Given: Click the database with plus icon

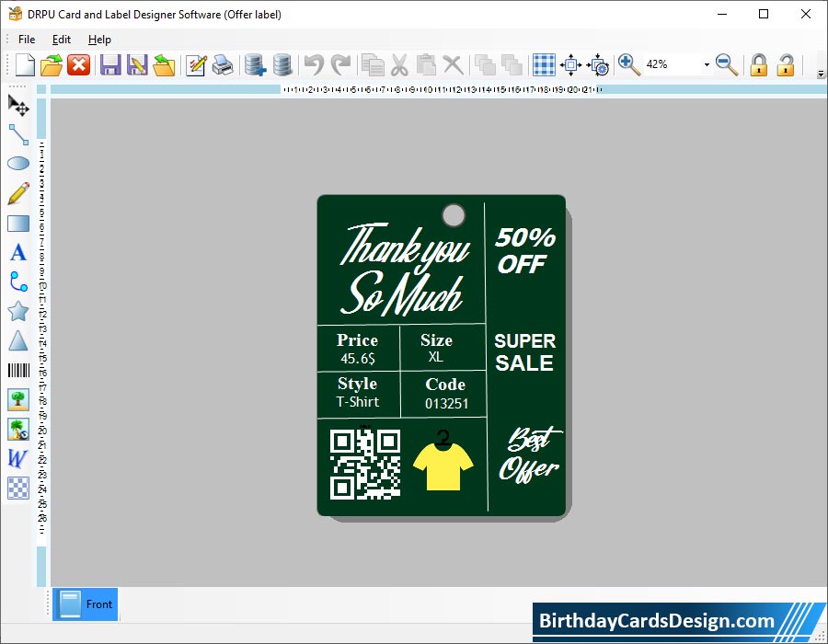Looking at the screenshot, I should [255, 65].
